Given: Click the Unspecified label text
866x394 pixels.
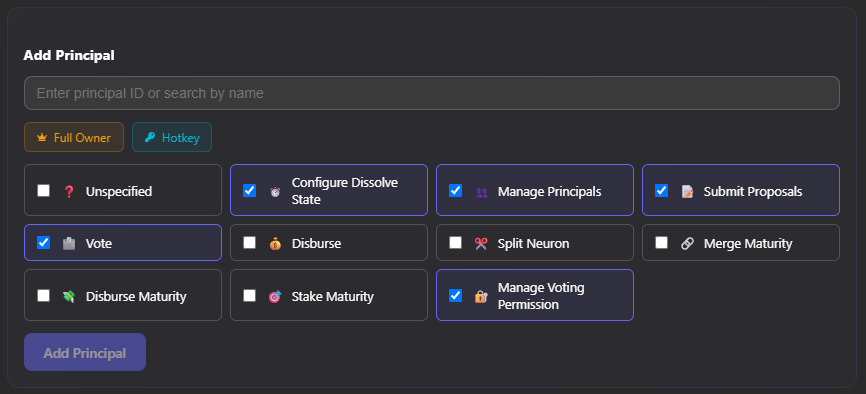Looking at the screenshot, I should [x=119, y=192].
